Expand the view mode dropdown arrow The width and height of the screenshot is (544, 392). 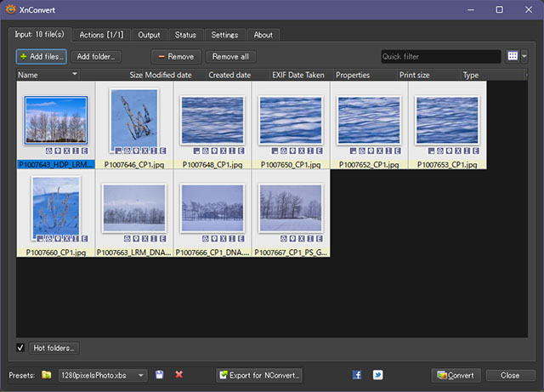click(524, 56)
